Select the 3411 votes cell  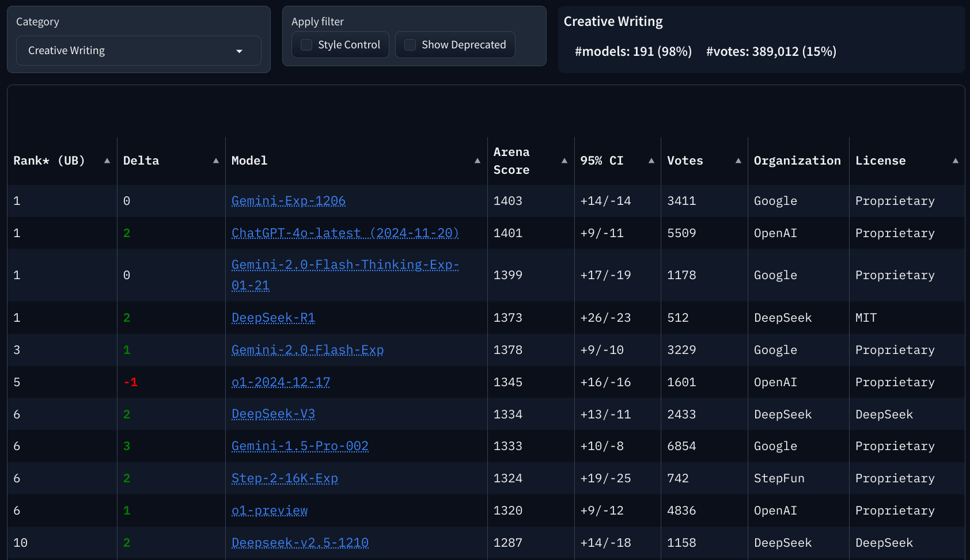(704, 201)
